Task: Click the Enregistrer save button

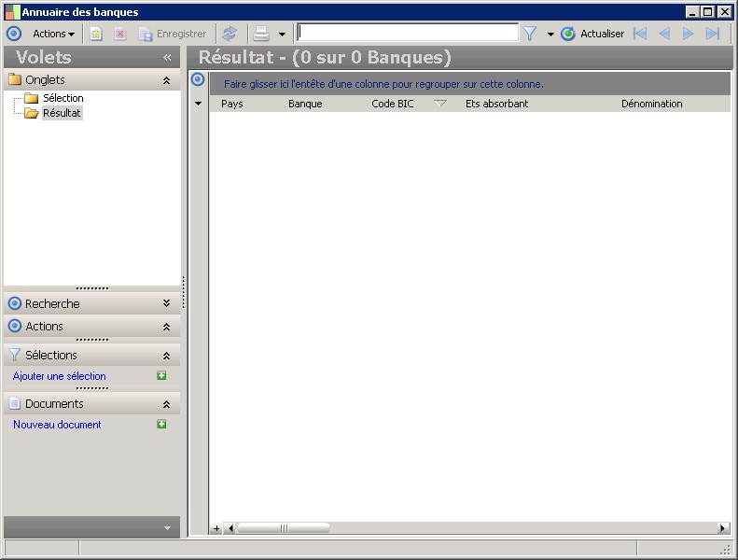Action: click(173, 34)
